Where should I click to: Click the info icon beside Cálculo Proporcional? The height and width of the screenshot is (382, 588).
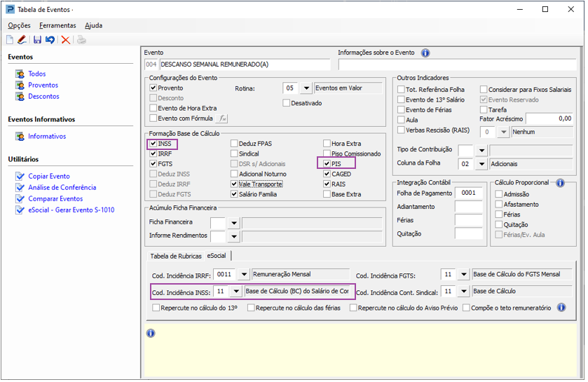(560, 183)
